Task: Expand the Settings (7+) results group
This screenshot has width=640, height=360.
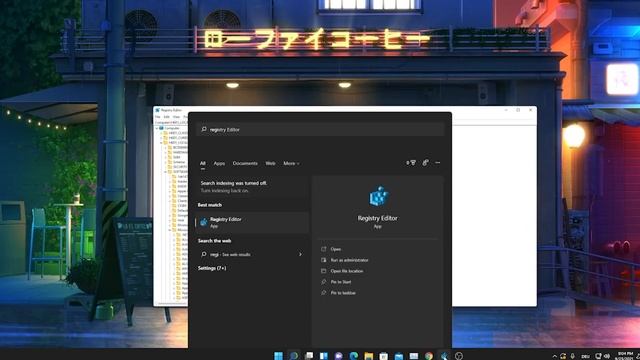Action: (212, 268)
